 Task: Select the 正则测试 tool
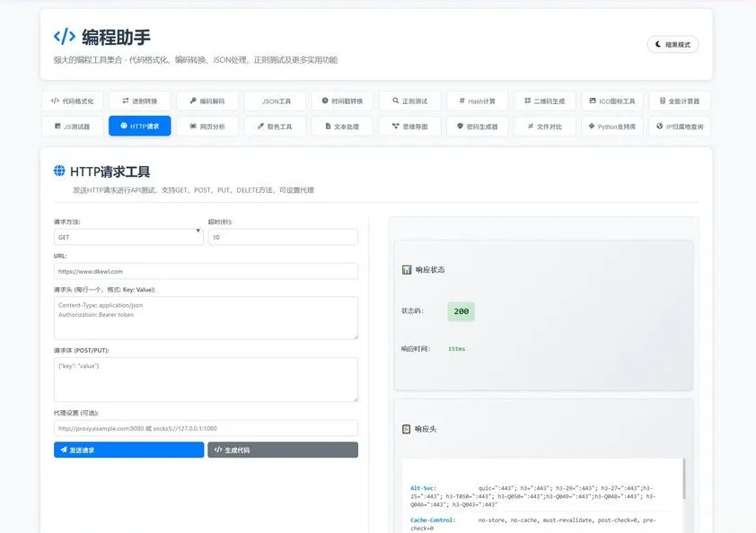coord(409,100)
